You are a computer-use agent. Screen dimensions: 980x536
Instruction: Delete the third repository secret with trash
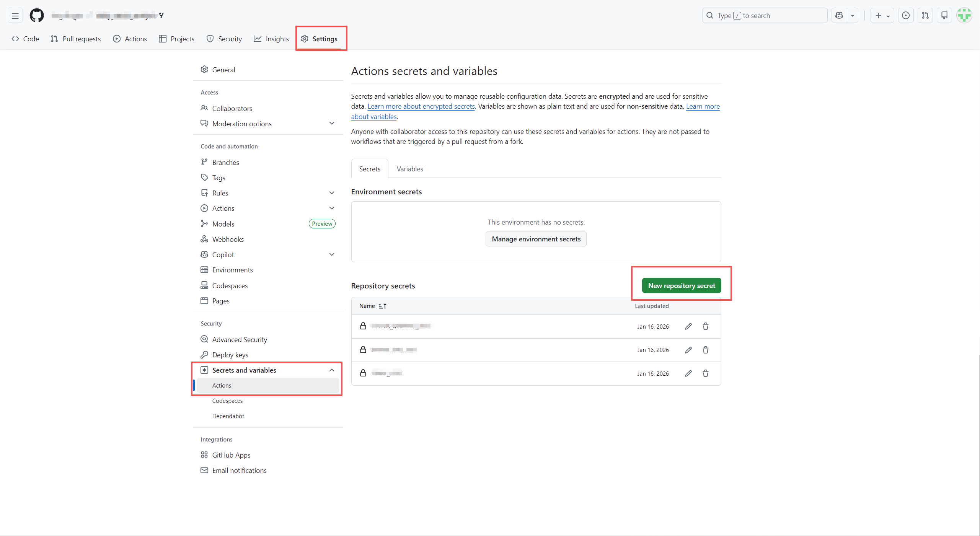tap(706, 373)
